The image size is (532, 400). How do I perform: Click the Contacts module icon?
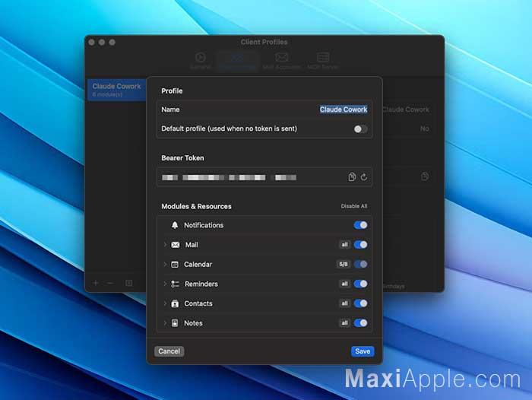click(175, 303)
